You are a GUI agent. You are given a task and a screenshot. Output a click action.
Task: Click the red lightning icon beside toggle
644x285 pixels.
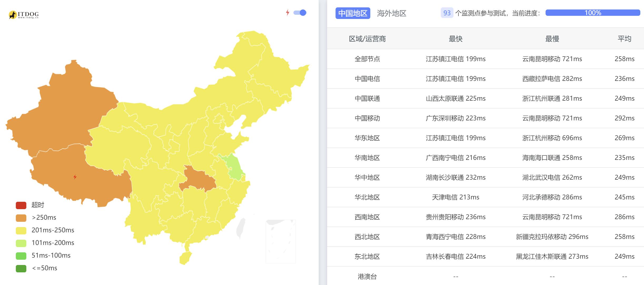pos(288,12)
